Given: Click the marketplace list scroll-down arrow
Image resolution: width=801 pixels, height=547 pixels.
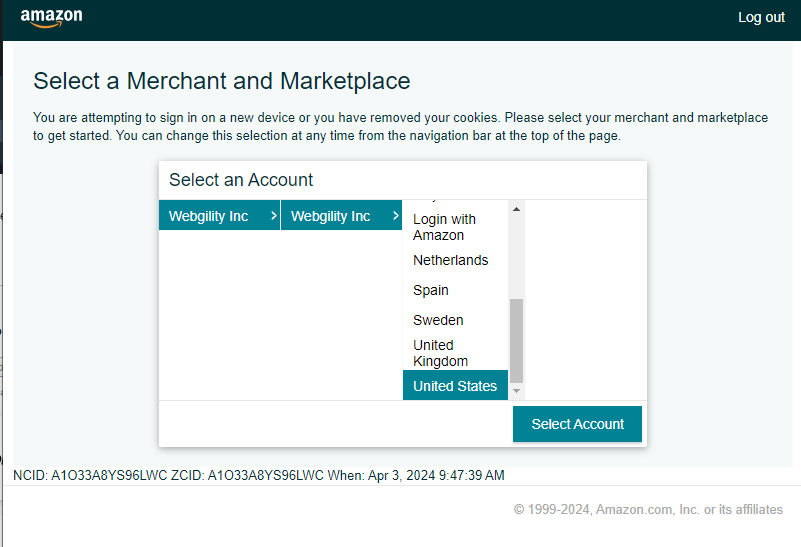Looking at the screenshot, I should pos(516,391).
